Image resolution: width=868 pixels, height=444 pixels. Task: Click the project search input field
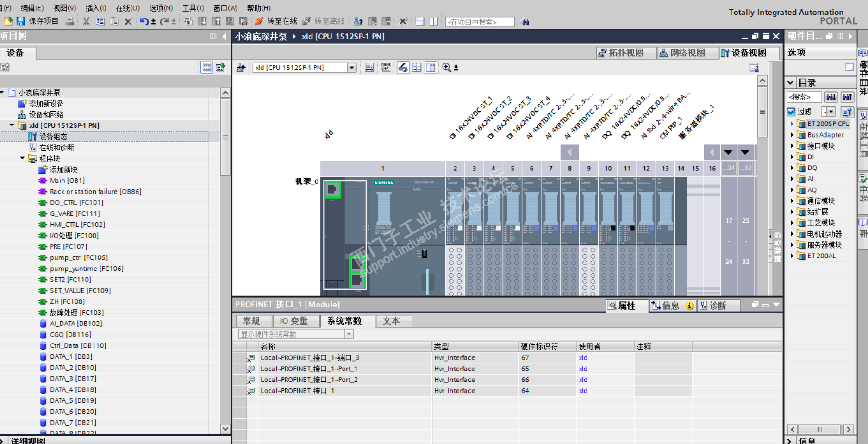click(x=479, y=22)
